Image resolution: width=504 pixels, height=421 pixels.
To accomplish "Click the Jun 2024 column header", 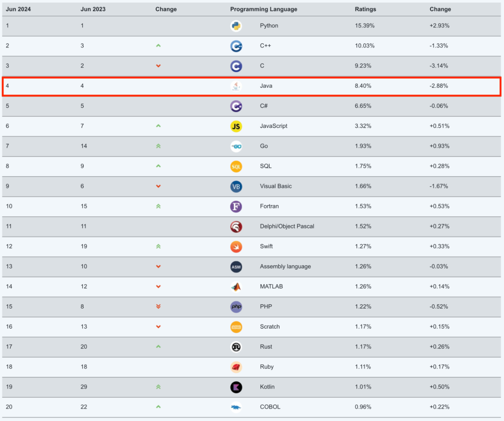I will coord(18,9).
